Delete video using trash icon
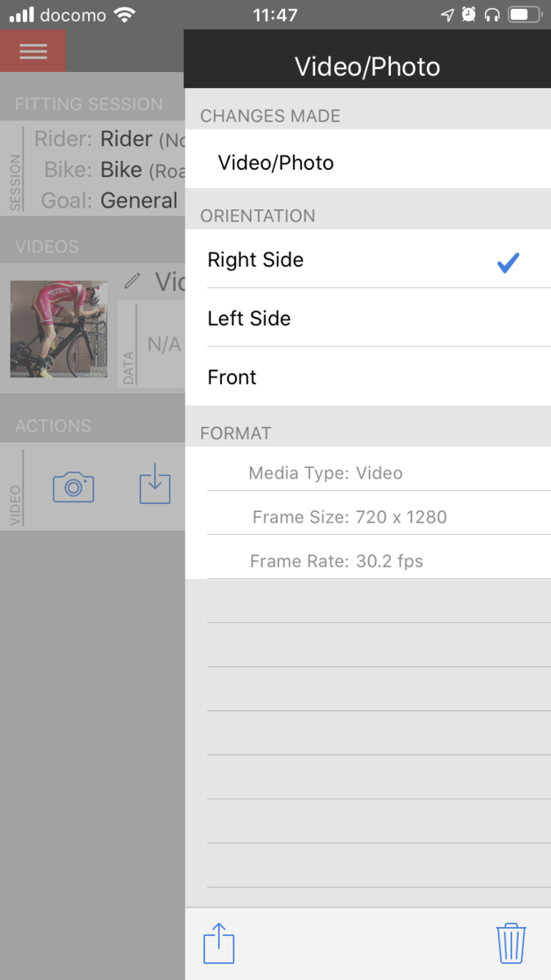Screen dimensions: 551x980 pyautogui.click(x=511, y=944)
